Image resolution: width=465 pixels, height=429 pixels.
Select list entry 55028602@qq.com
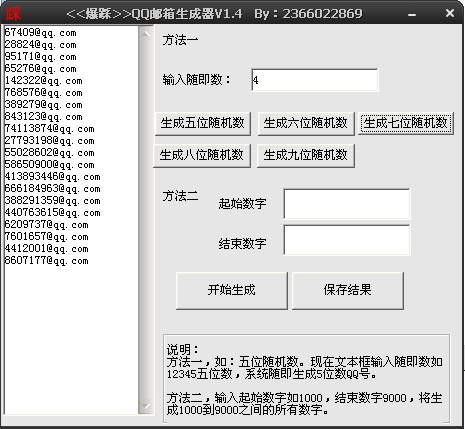tap(49, 153)
